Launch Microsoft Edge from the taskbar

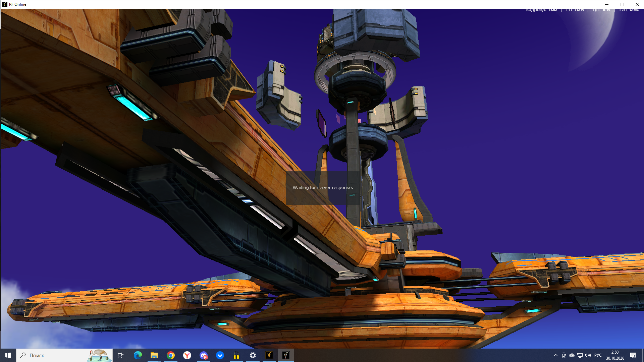(x=138, y=355)
